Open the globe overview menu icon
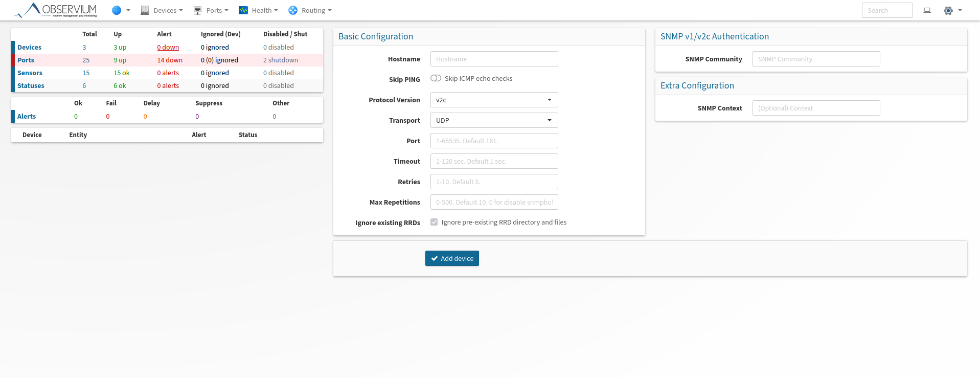 117,10
